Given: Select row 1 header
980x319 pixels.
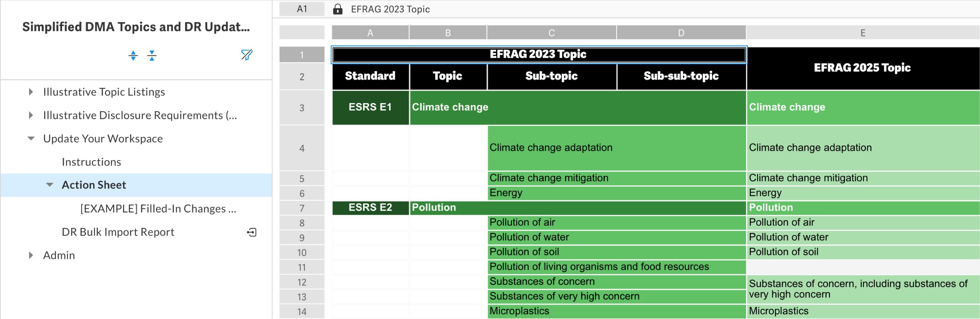Looking at the screenshot, I should [302, 55].
